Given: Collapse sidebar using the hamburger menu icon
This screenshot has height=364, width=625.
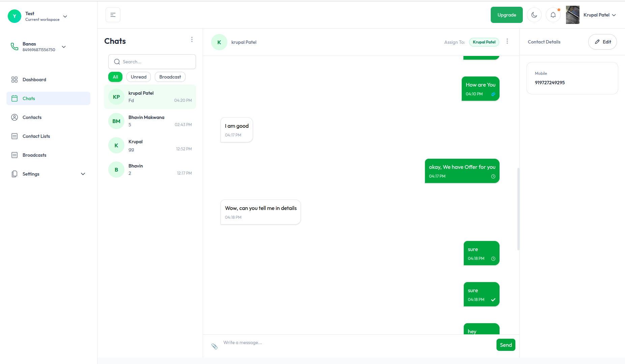Looking at the screenshot, I should [x=113, y=15].
